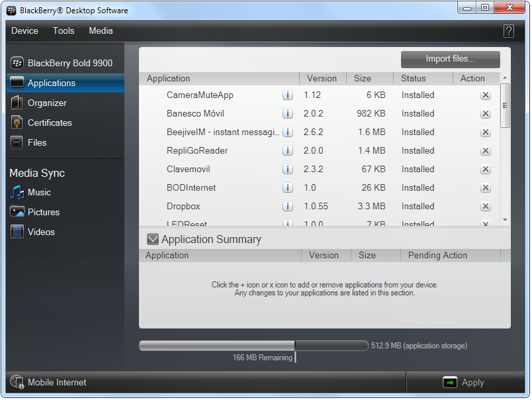
Task: Click the 512.9 MB application storage label
Action: 419,346
